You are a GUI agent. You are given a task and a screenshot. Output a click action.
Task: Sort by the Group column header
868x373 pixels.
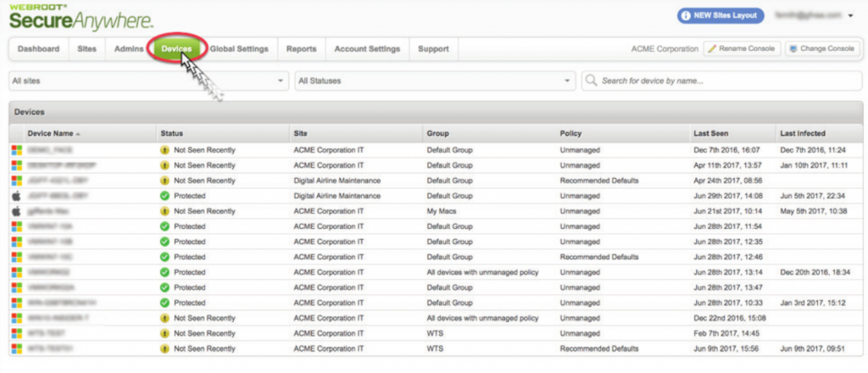(437, 133)
